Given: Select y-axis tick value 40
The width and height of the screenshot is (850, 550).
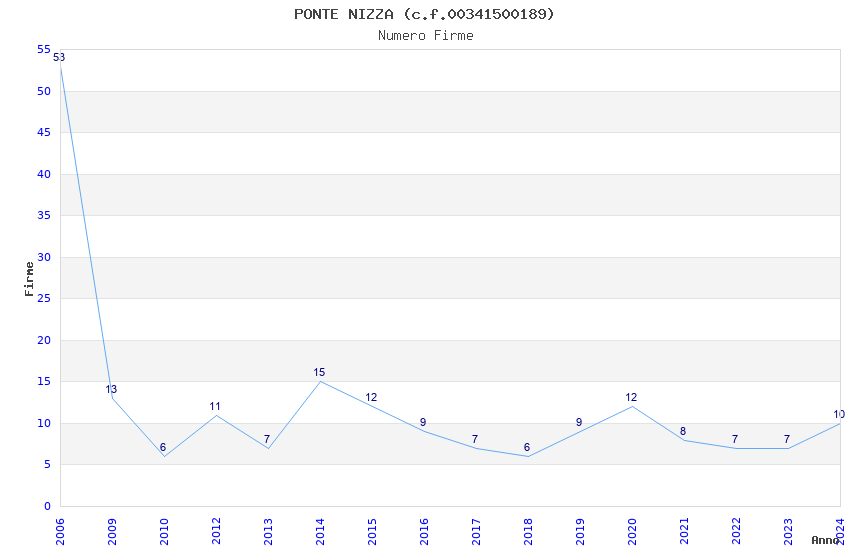Looking at the screenshot, I should 44,174.
